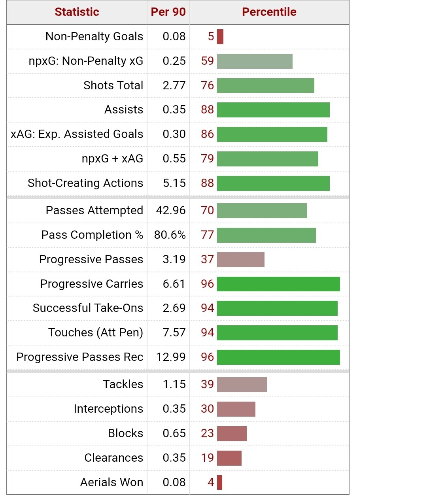The width and height of the screenshot is (427, 504).
Task: Click the Progressive Passes percentile bar
Action: pos(240,260)
